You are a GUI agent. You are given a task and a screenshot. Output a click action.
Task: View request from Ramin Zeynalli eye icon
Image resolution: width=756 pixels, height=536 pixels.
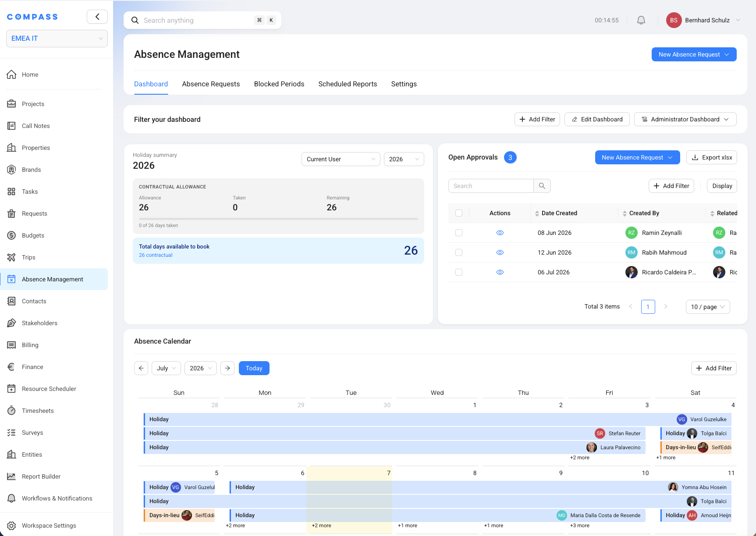500,233
